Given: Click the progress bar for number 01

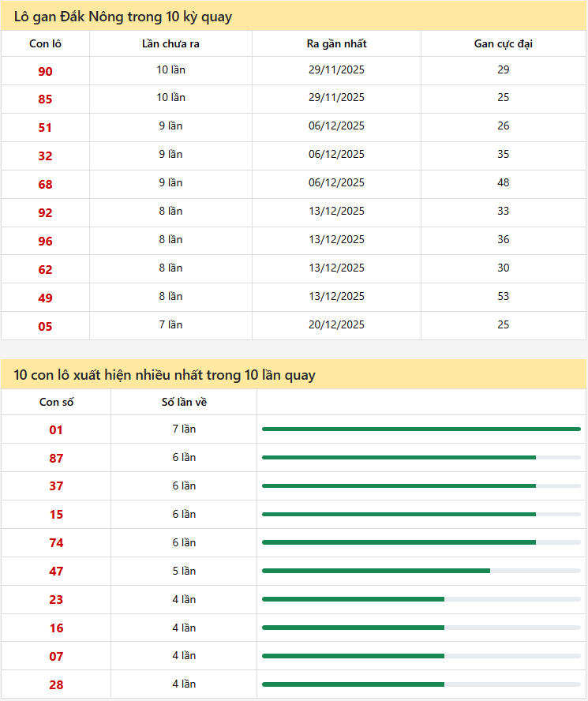Looking at the screenshot, I should click(x=421, y=429).
